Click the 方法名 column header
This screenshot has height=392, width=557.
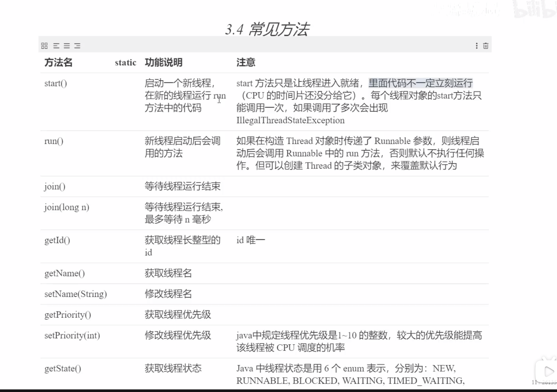pyautogui.click(x=59, y=62)
